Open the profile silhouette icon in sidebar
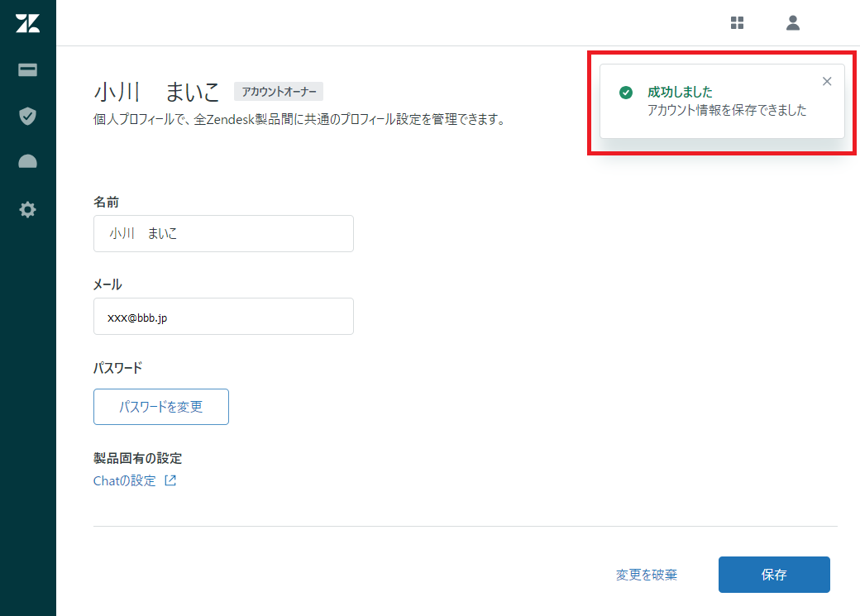Image resolution: width=860 pixels, height=616 pixels. click(x=27, y=160)
